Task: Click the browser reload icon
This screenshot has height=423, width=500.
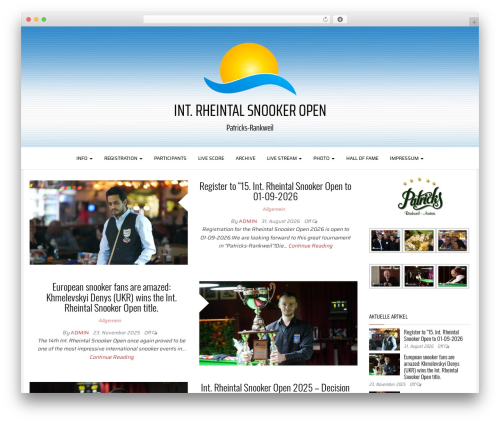Action: (325, 19)
